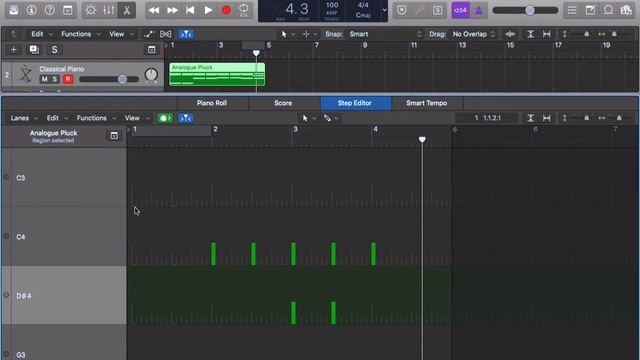The image size is (640, 360).
Task: Open the Tracks area Functions menu
Action: tap(80, 34)
